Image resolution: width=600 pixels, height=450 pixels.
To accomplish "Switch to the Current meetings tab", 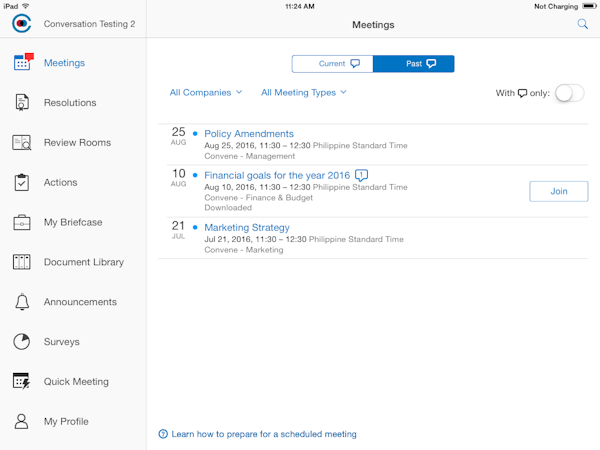I will coord(333,64).
